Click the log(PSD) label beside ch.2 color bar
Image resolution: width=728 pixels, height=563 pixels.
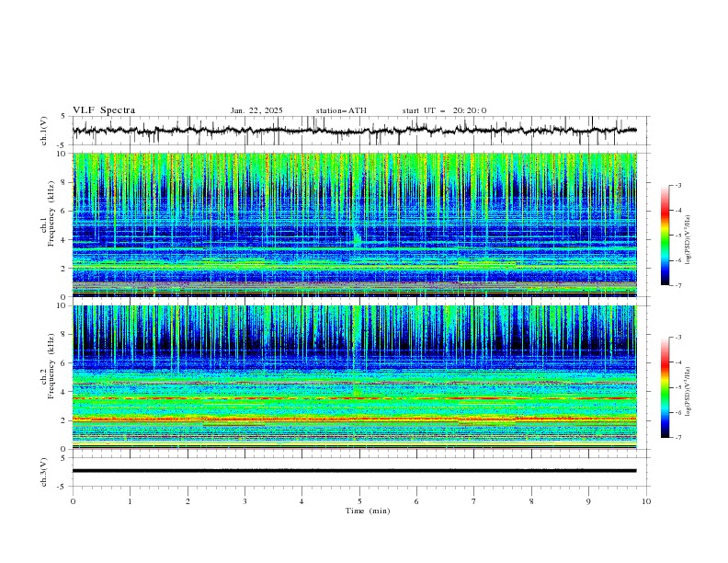point(688,392)
